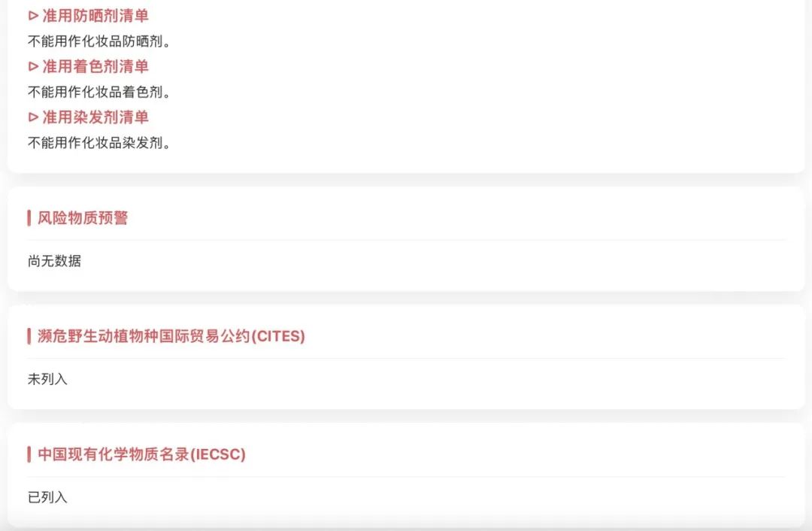The width and height of the screenshot is (812, 531).
Task: Click the triangle icon before 准用防晒剂清单
Action: point(33,16)
